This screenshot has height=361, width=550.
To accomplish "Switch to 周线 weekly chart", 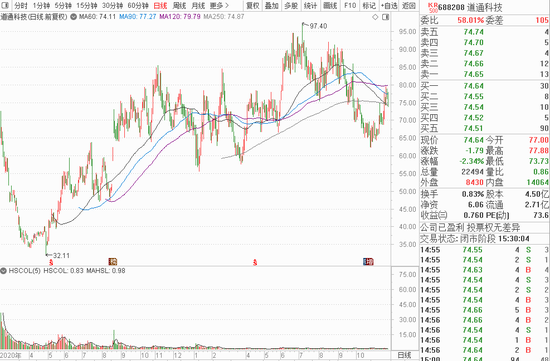I will click(x=179, y=6).
